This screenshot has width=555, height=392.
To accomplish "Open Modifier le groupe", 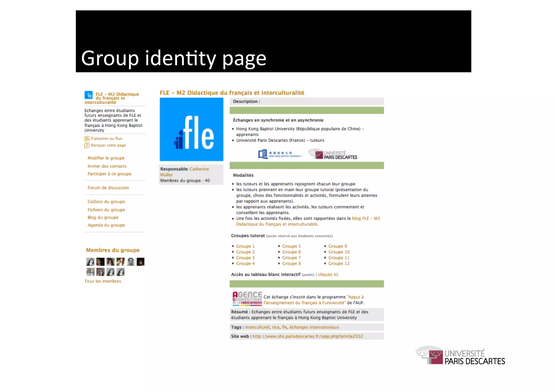I will click(106, 158).
